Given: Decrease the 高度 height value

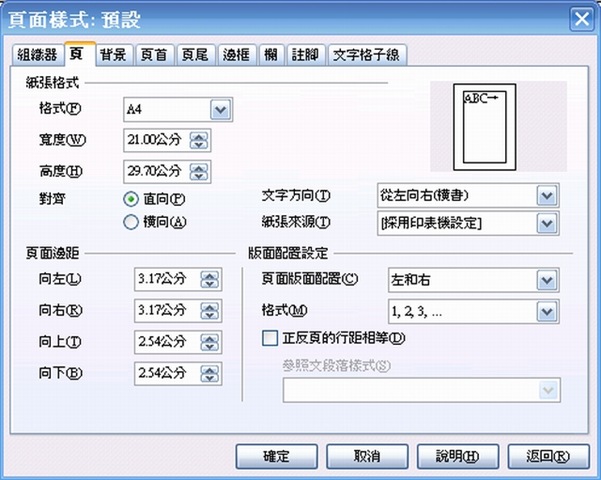Looking at the screenshot, I should click(x=199, y=176).
